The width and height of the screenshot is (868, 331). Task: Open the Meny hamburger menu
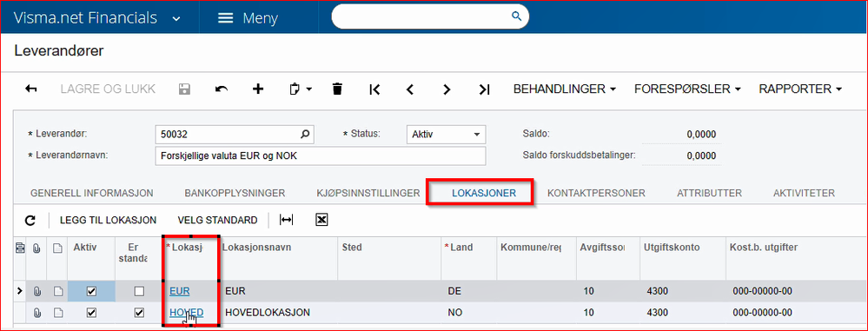248,18
